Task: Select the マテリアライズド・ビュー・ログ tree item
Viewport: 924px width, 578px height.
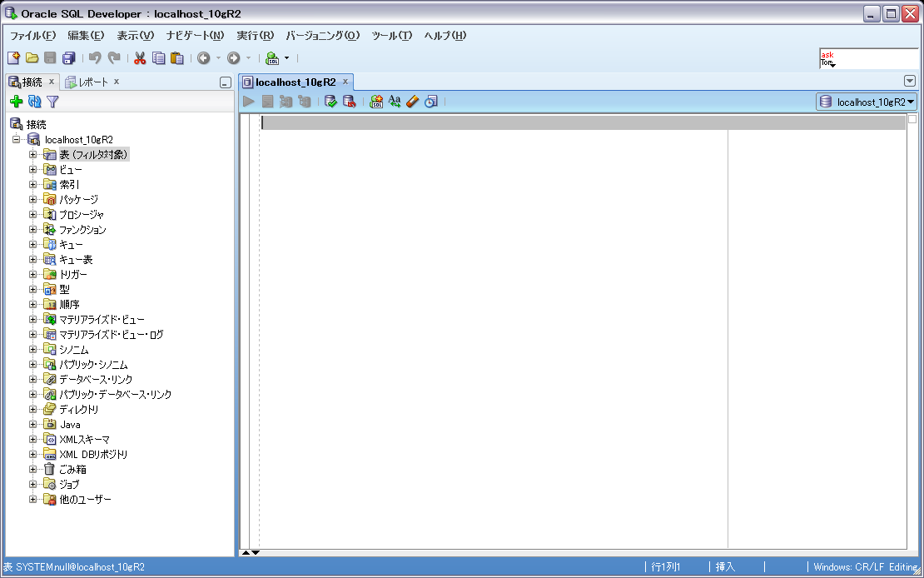Action: coord(112,335)
